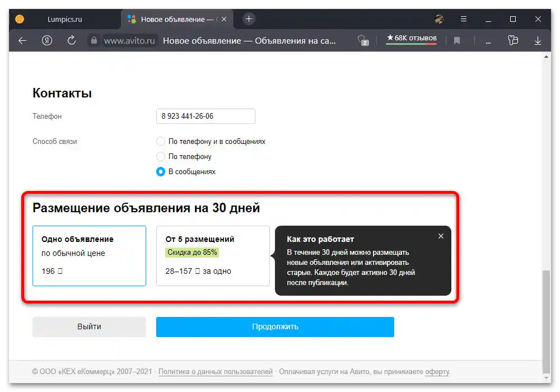Open the 68K отзывов site rating
The width and height of the screenshot is (560, 392).
(412, 39)
